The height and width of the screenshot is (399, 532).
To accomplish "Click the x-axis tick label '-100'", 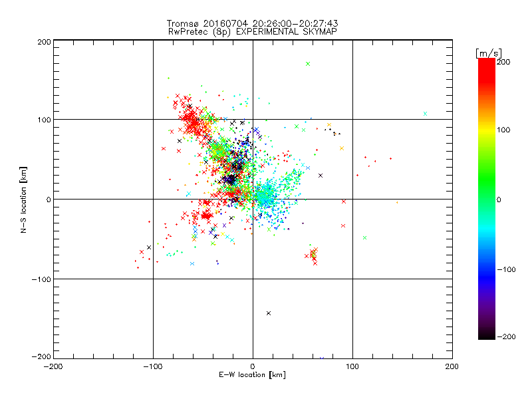I will [x=153, y=367].
